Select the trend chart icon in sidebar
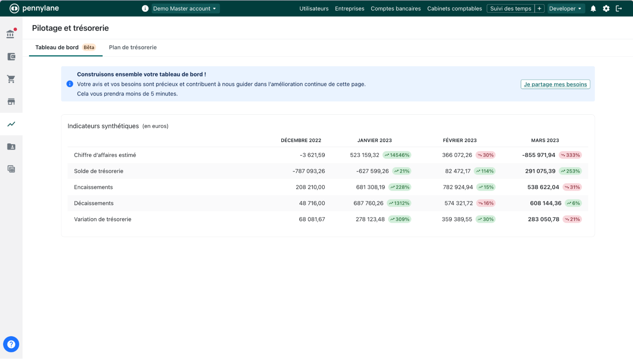 [11, 124]
